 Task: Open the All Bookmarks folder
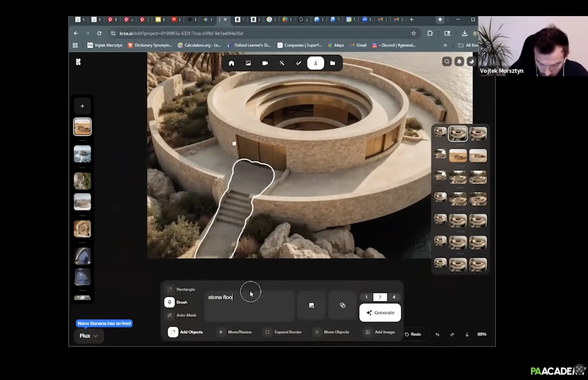coord(468,45)
